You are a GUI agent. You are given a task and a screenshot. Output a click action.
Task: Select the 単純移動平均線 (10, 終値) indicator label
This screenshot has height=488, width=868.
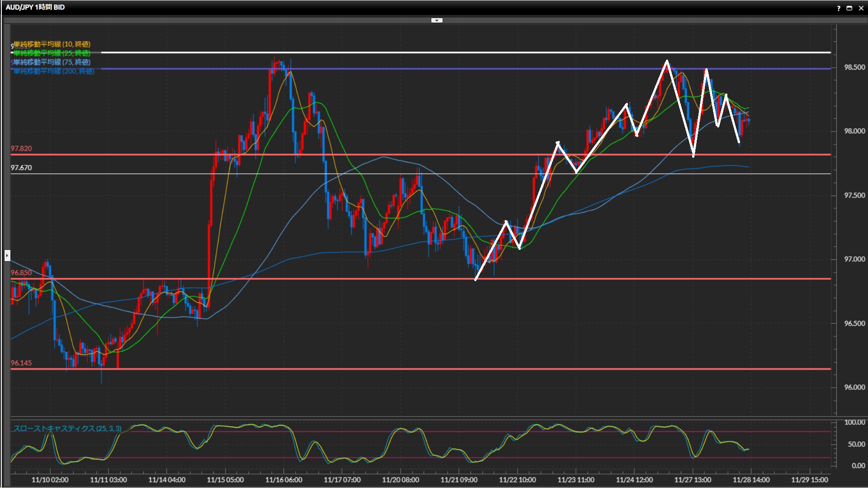click(52, 44)
